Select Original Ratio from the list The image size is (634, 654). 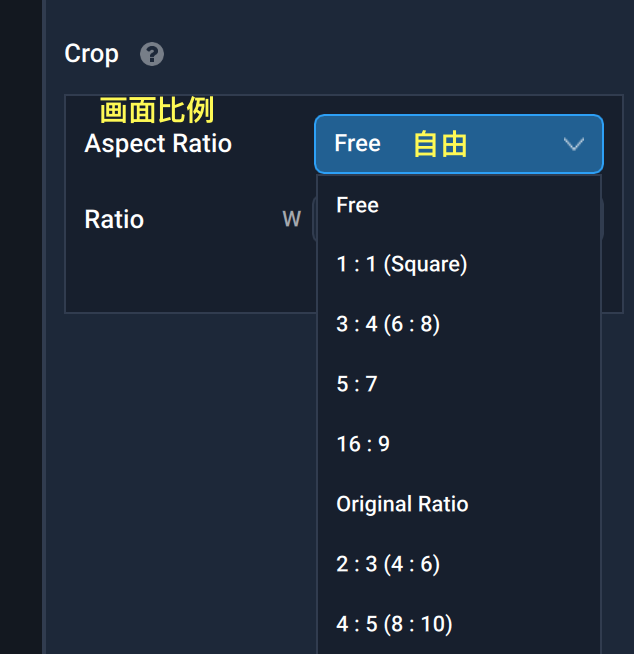pyautogui.click(x=402, y=504)
